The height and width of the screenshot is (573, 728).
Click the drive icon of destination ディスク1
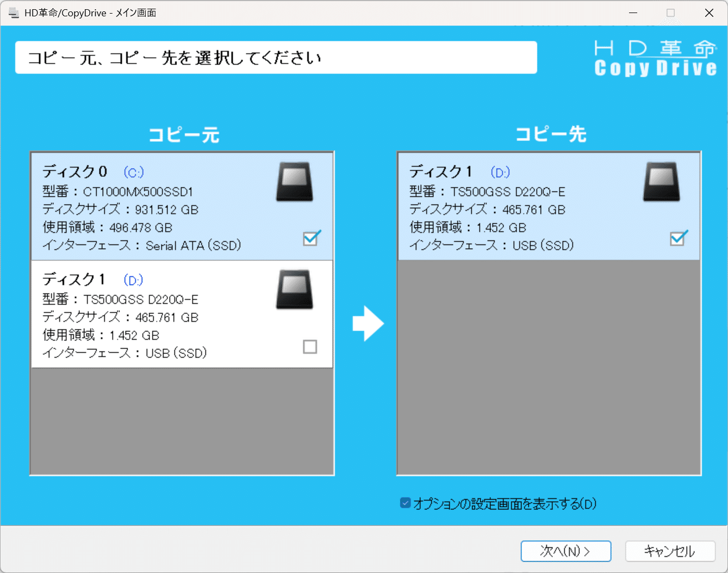[661, 181]
